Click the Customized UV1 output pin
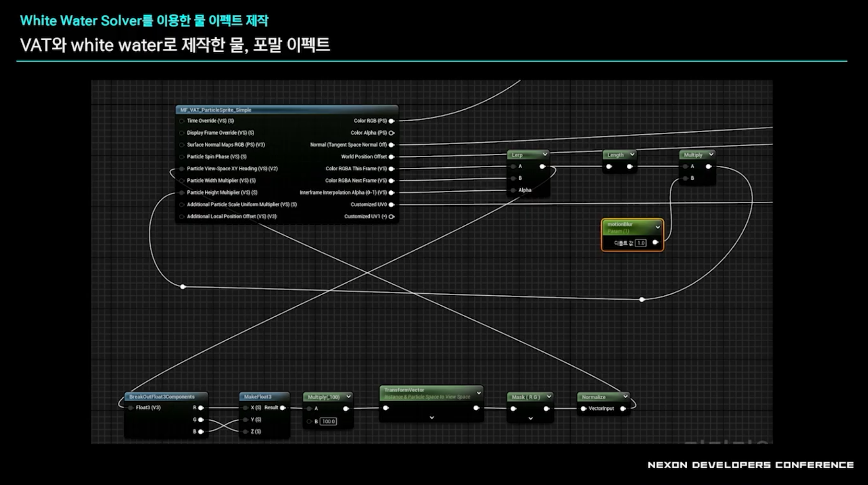This screenshot has width=868, height=485. pyautogui.click(x=391, y=217)
